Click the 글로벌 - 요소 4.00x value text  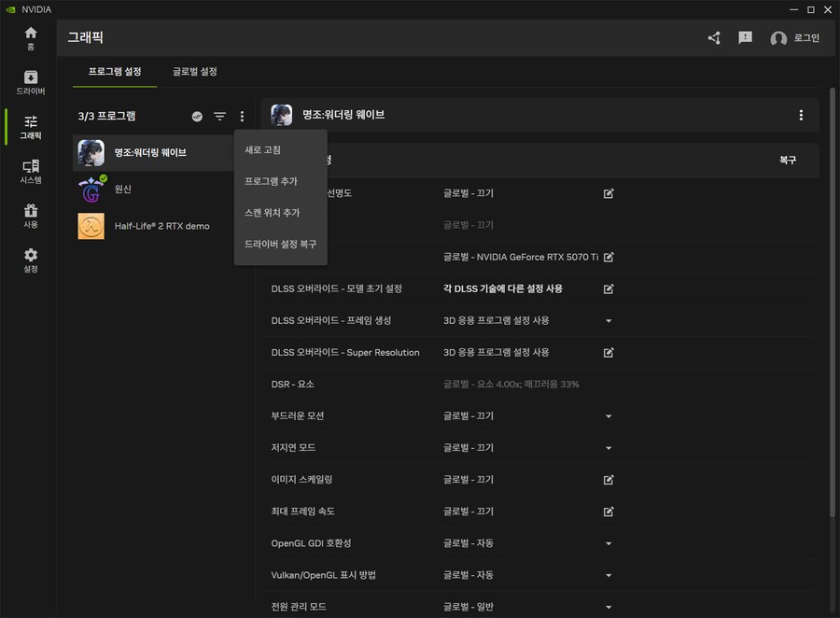pyautogui.click(x=511, y=385)
